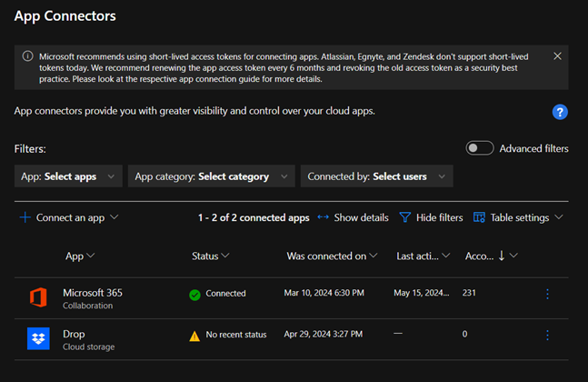Click "1 - 2 of 2 connected apps" text
This screenshot has width=588, height=382.
tap(254, 217)
